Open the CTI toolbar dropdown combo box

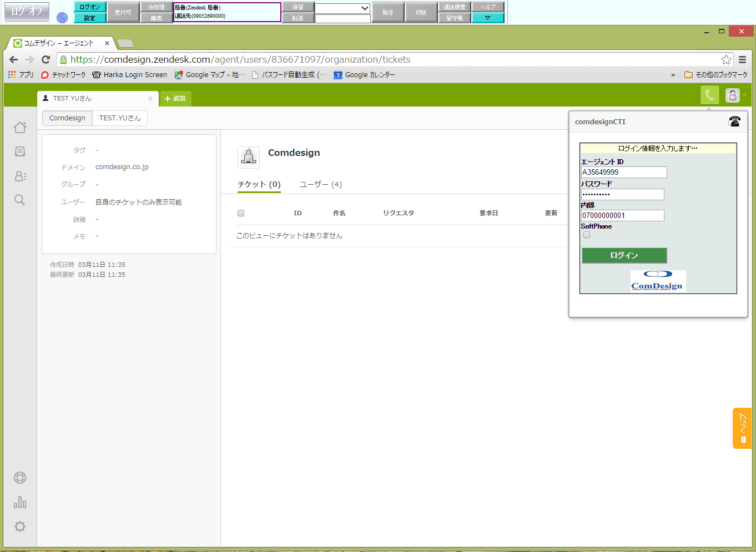point(342,8)
